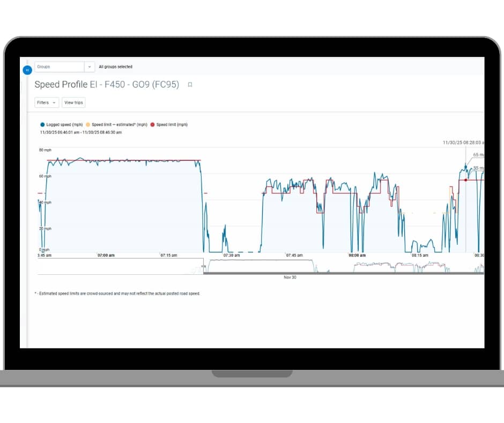Select the highlighted red data point on the chart
This screenshot has width=504, height=423.
(x=466, y=180)
